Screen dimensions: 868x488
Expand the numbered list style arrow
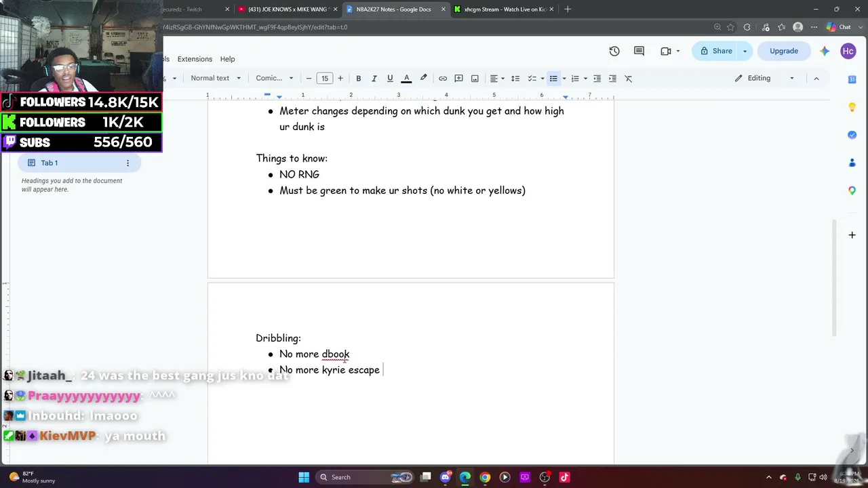[x=586, y=79]
